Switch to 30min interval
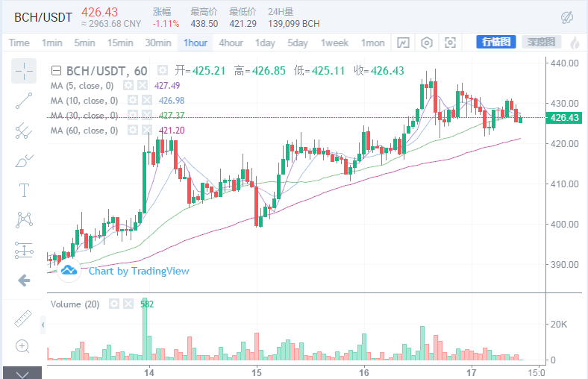The height and width of the screenshot is (379, 588). pyautogui.click(x=158, y=43)
